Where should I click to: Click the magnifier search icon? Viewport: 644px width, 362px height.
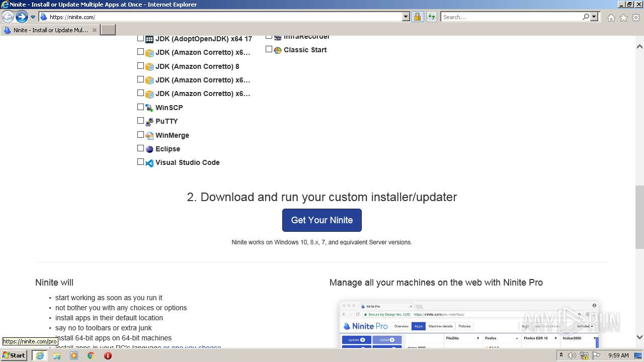(x=586, y=17)
